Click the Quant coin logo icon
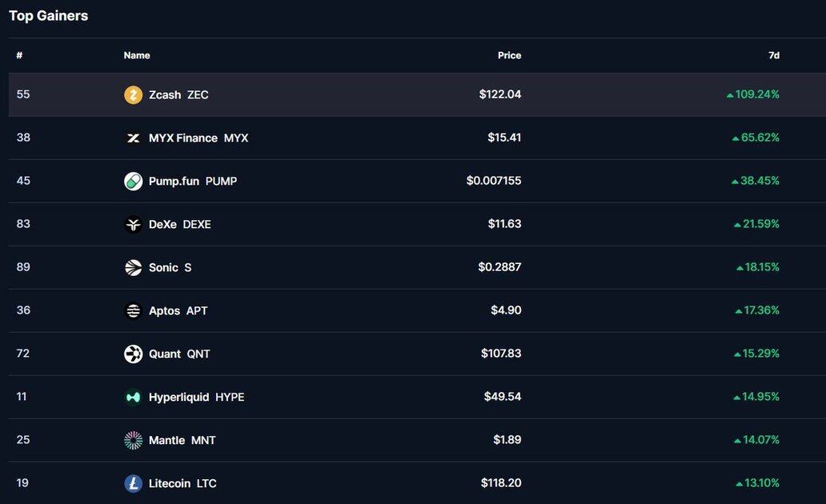This screenshot has height=504, width=826. [133, 354]
